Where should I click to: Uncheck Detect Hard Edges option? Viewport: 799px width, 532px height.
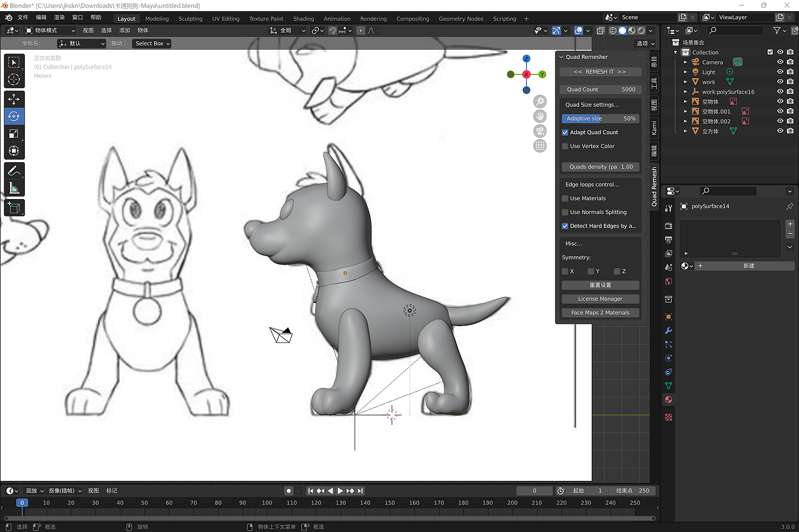click(x=565, y=226)
